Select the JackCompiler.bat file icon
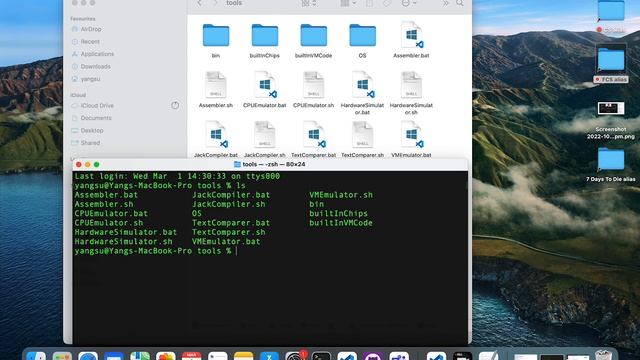 coord(216,134)
